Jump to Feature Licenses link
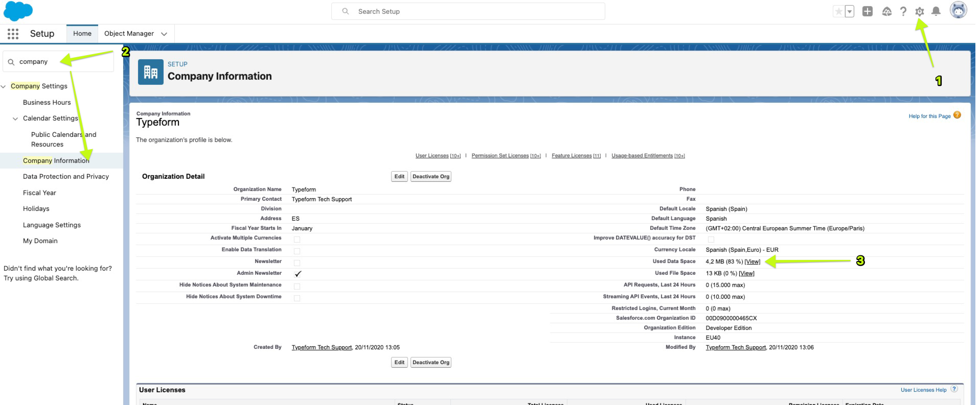The width and height of the screenshot is (980, 405). click(x=576, y=156)
